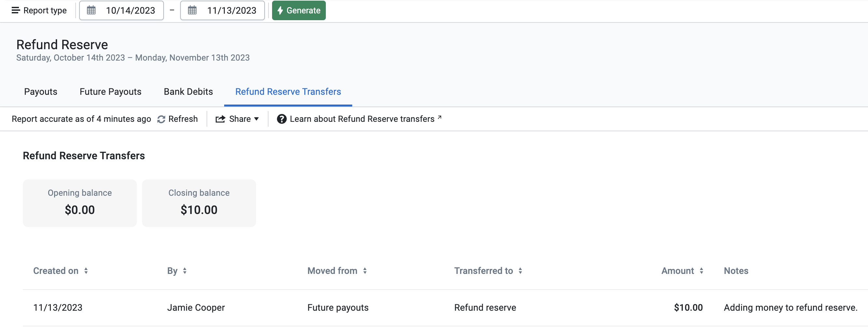
Task: Click the Notes column header
Action: point(736,271)
